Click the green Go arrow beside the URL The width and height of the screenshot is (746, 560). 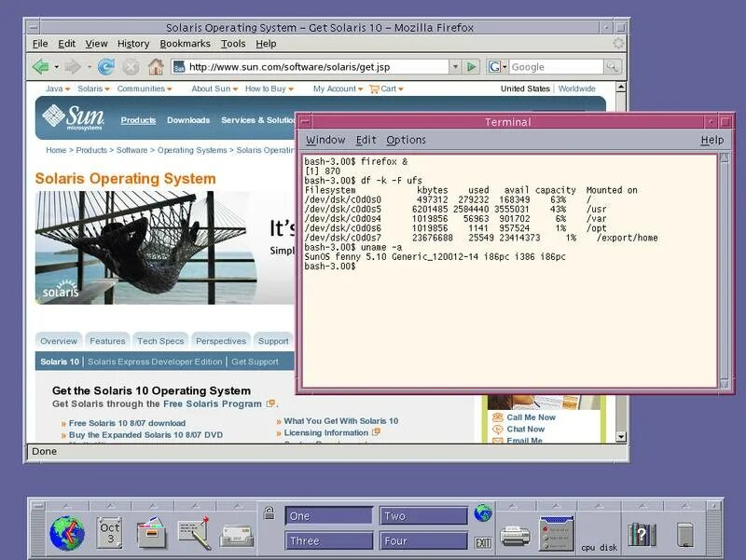point(472,66)
